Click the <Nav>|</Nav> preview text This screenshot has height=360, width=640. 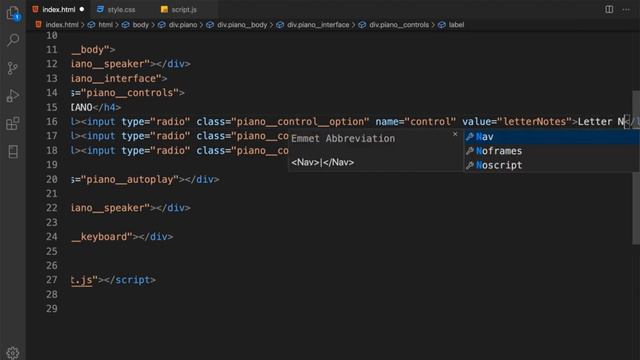click(x=322, y=162)
